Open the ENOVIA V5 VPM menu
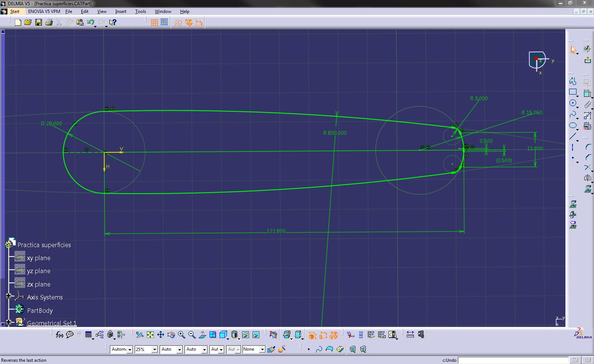The height and width of the screenshot is (364, 594). (x=44, y=12)
